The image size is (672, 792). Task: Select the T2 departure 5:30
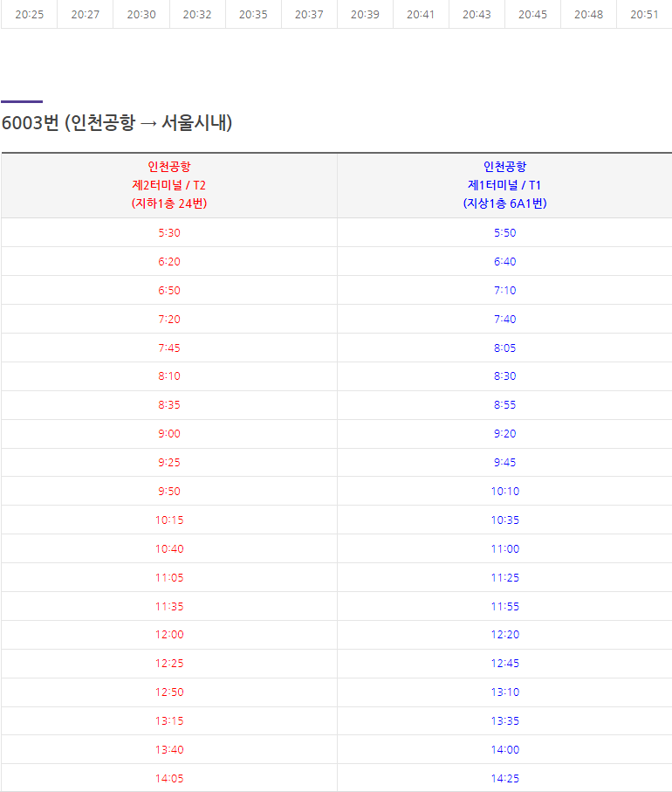[x=169, y=232]
